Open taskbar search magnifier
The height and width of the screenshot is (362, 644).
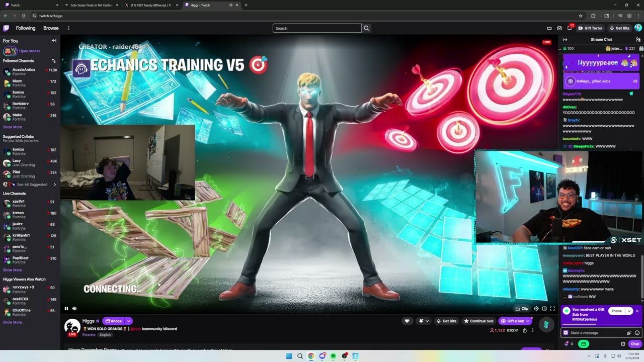click(300, 356)
